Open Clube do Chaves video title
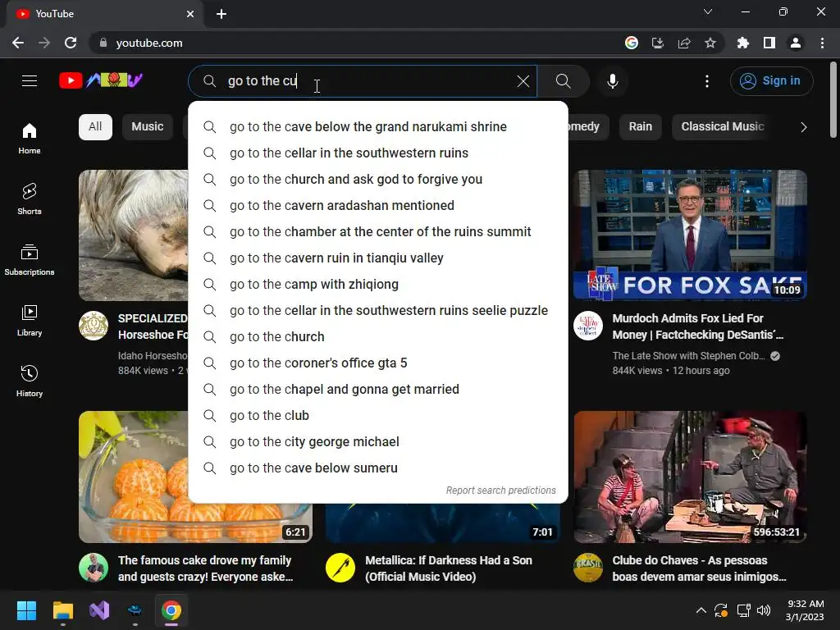 [x=699, y=568]
